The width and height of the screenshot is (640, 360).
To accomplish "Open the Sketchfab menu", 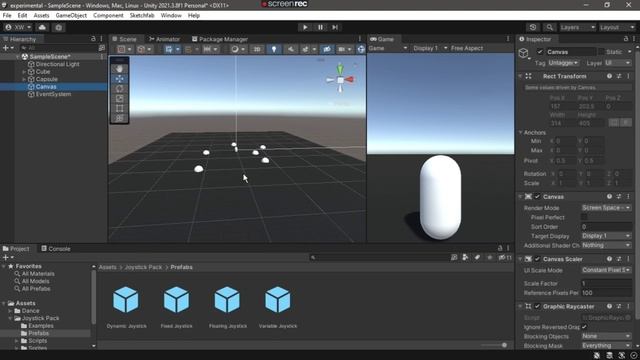I will coord(142,16).
